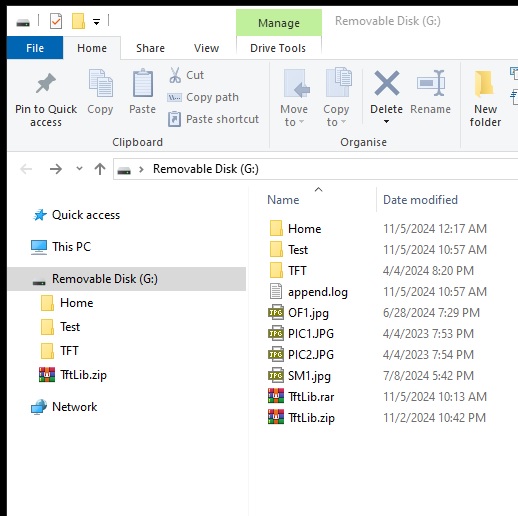Open the recent locations dropdown chevron
This screenshot has width=518, height=516.
click(79, 169)
